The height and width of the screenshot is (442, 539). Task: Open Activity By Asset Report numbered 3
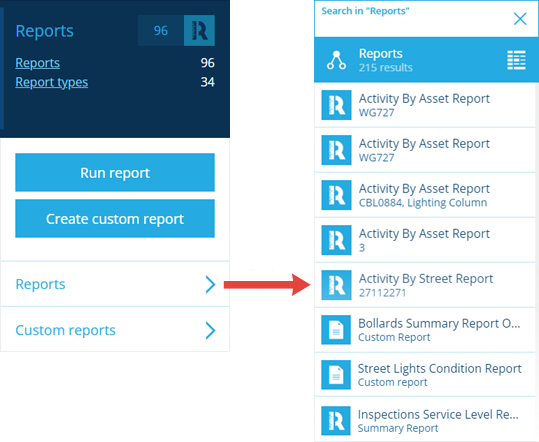pyautogui.click(x=425, y=240)
